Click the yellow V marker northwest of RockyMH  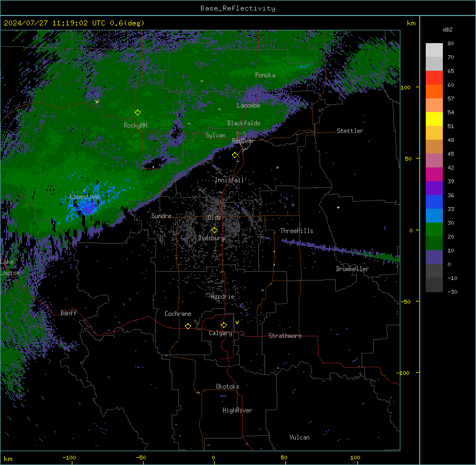pyautogui.click(x=97, y=102)
